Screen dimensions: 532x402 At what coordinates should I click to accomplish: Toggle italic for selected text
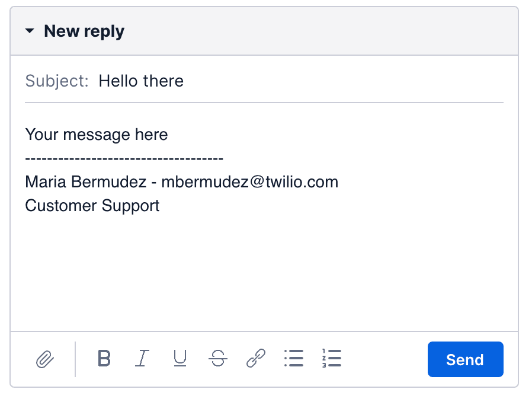click(x=142, y=359)
